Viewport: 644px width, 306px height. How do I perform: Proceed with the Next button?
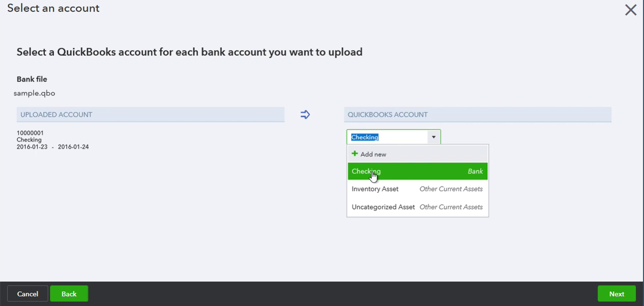point(617,294)
